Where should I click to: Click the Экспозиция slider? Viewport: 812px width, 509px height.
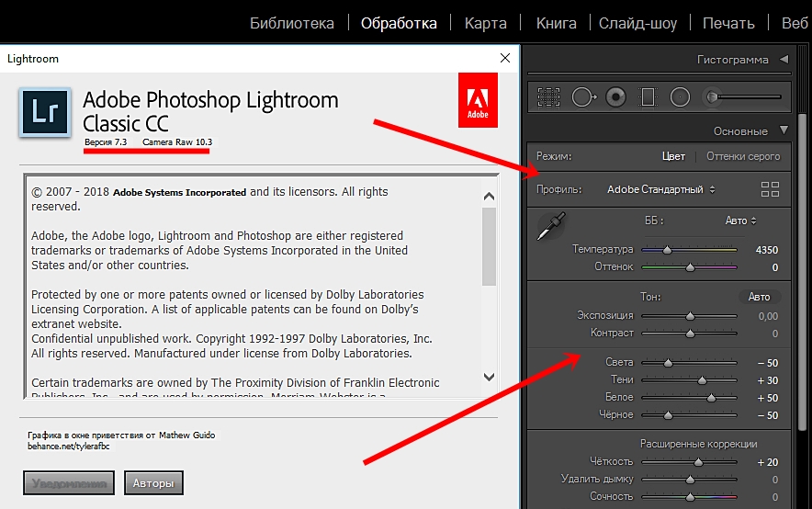tap(689, 316)
